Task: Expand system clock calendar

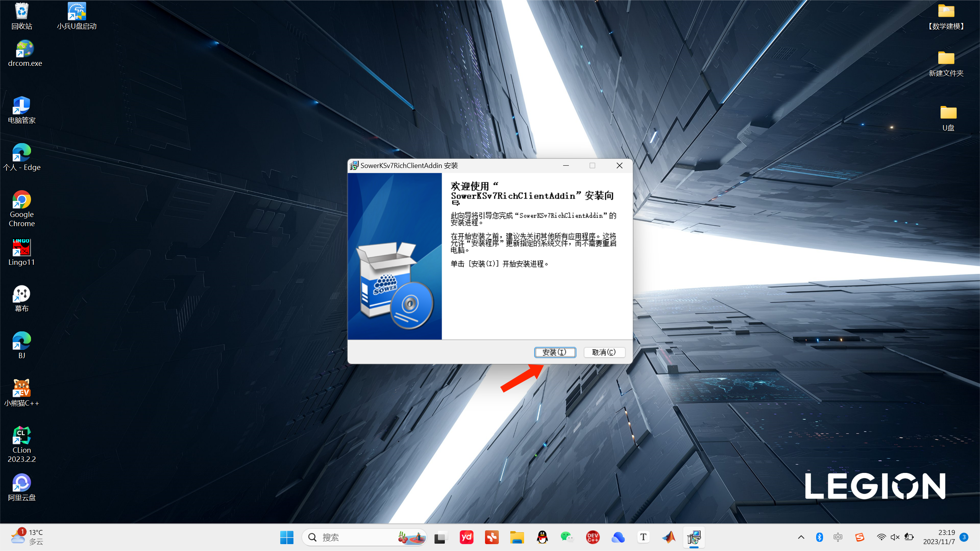Action: 945,537
